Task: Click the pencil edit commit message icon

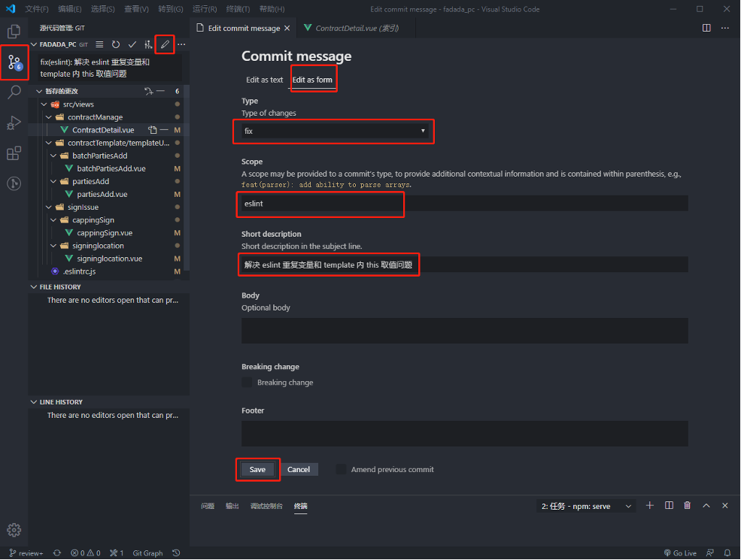Action: pos(165,44)
